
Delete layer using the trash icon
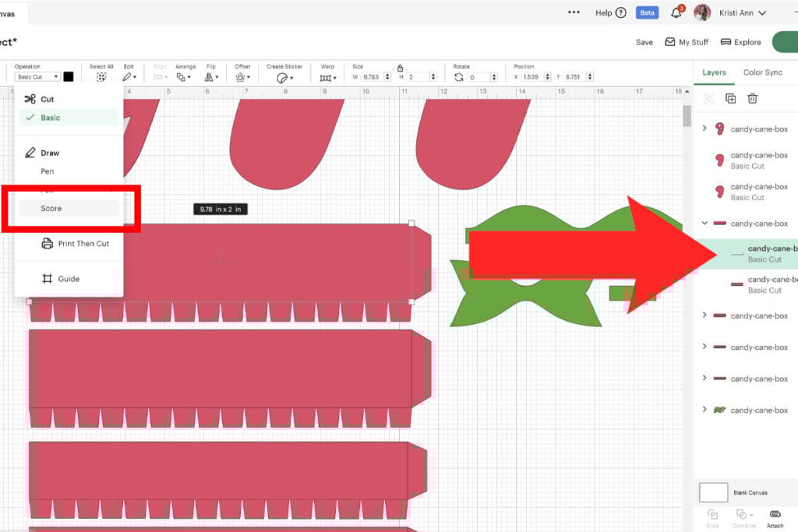click(x=752, y=98)
